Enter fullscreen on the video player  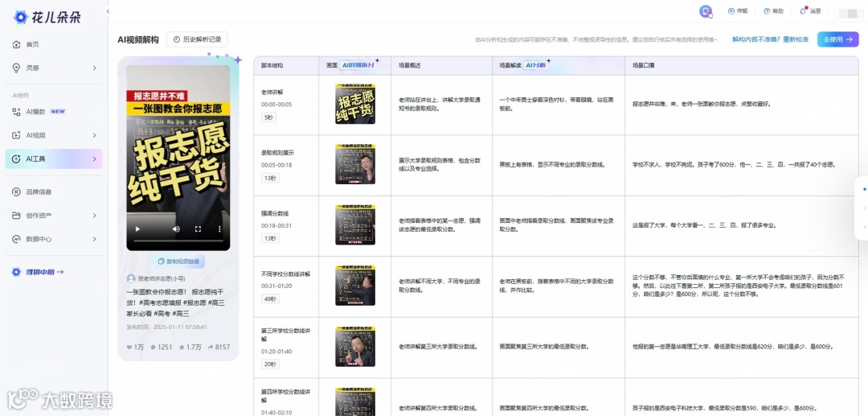[x=199, y=229]
